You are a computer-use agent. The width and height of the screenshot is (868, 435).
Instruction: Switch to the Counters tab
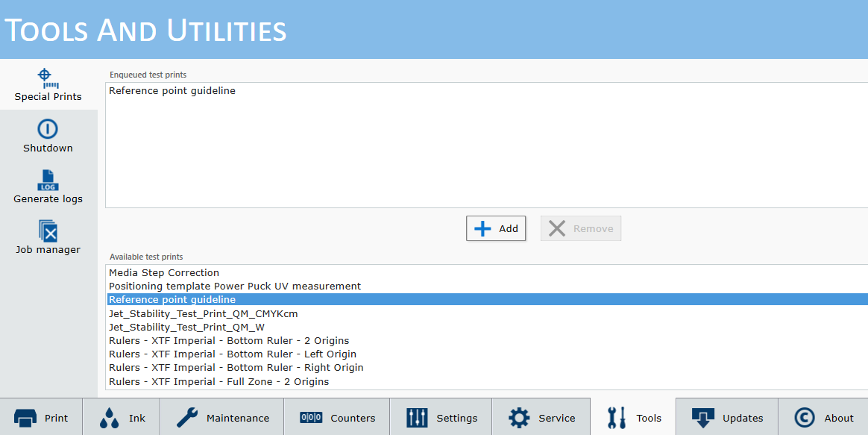[x=337, y=418]
